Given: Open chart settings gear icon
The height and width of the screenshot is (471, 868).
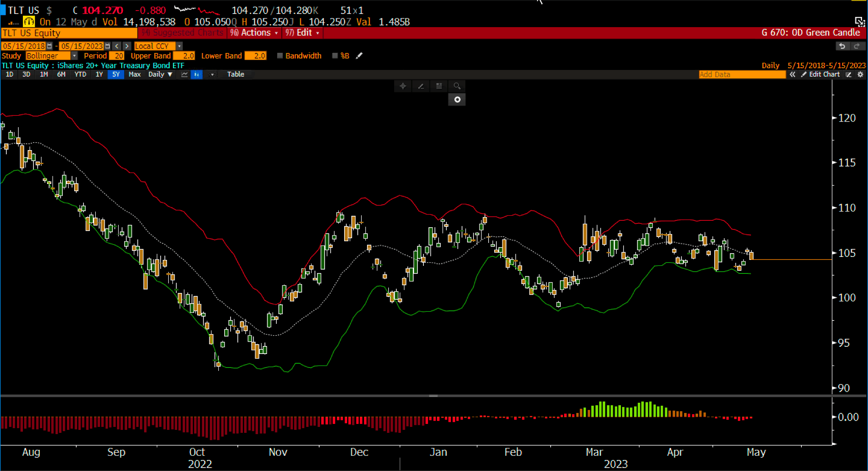Looking at the screenshot, I should coord(860,74).
